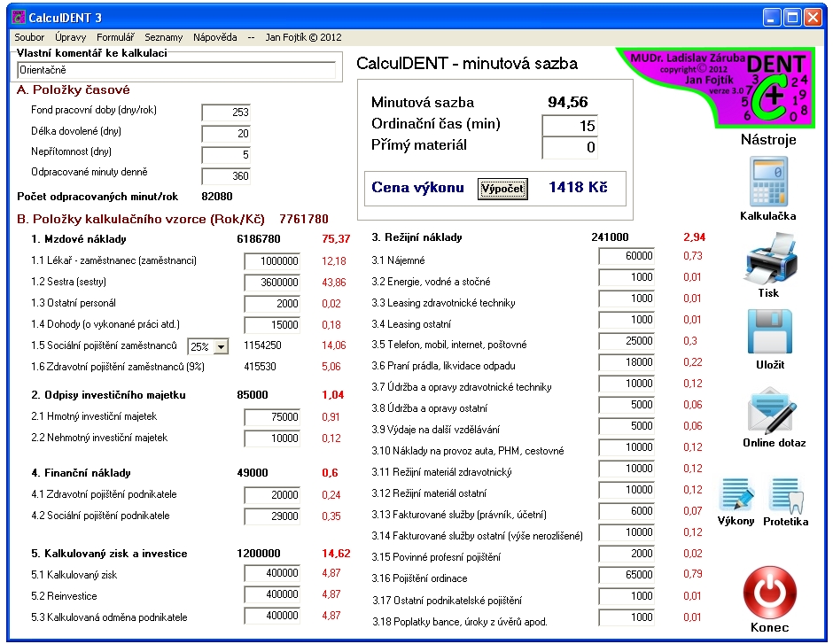Image resolution: width=833 pixels, height=644 pixels.
Task: Click the Délka dovolené input field
Action: [226, 133]
